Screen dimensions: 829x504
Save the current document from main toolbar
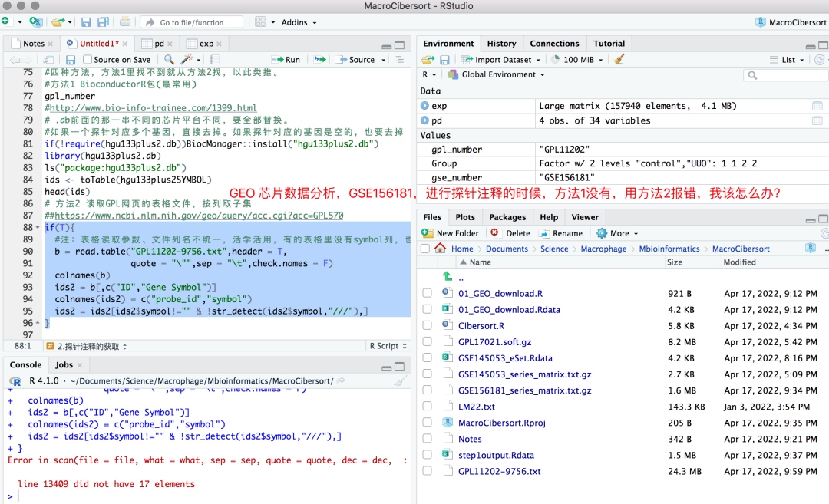tap(86, 22)
